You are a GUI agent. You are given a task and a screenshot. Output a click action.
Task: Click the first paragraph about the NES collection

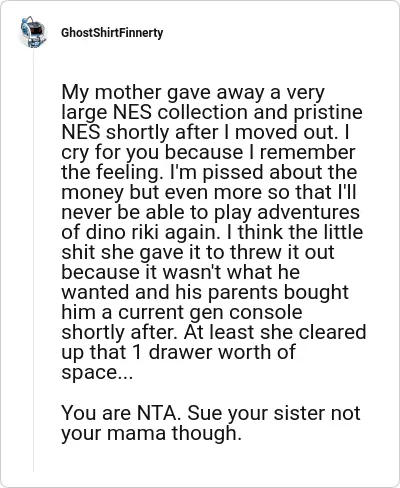(x=214, y=232)
